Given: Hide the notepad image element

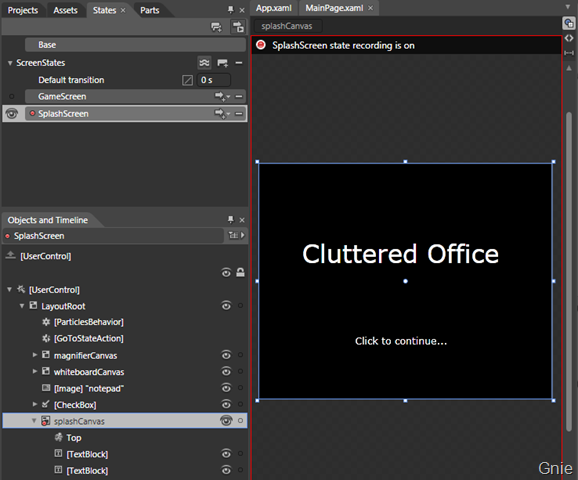Looking at the screenshot, I should pos(226,388).
